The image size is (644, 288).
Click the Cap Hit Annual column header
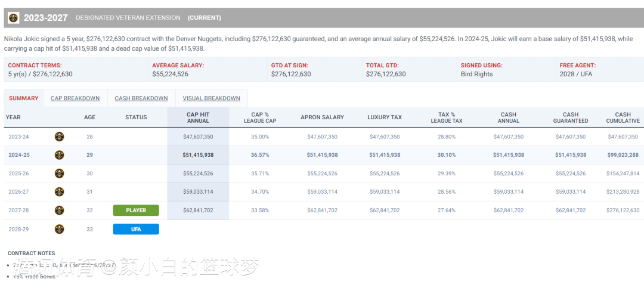(198, 117)
